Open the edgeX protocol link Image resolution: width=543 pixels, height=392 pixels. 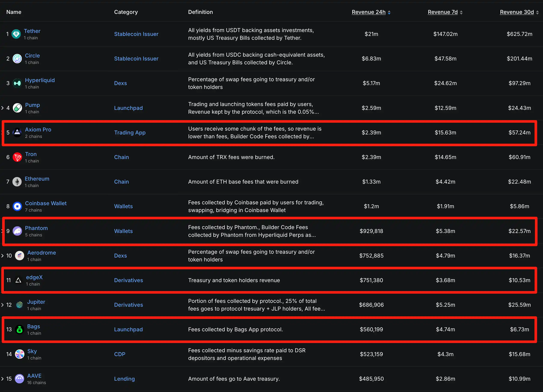(34, 277)
